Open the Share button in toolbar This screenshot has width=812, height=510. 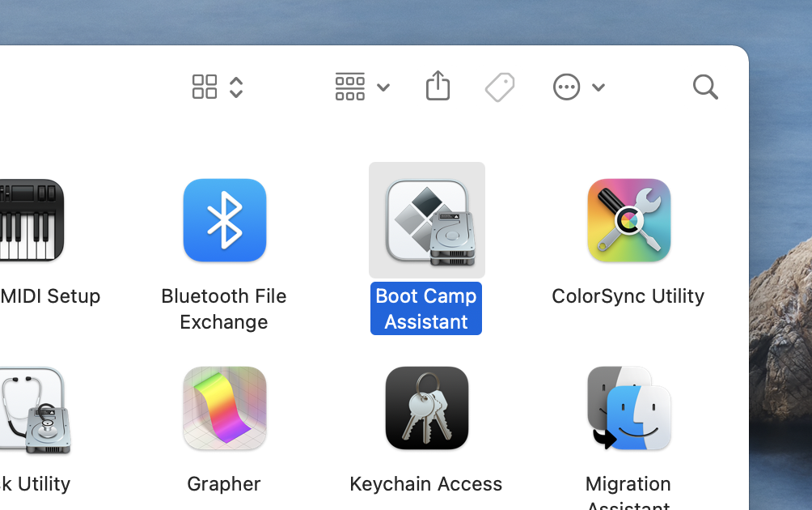coord(438,86)
